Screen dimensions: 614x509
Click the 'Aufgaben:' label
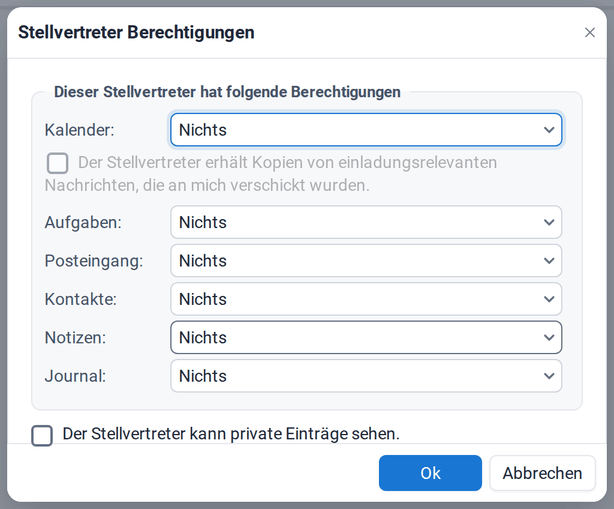point(83,222)
